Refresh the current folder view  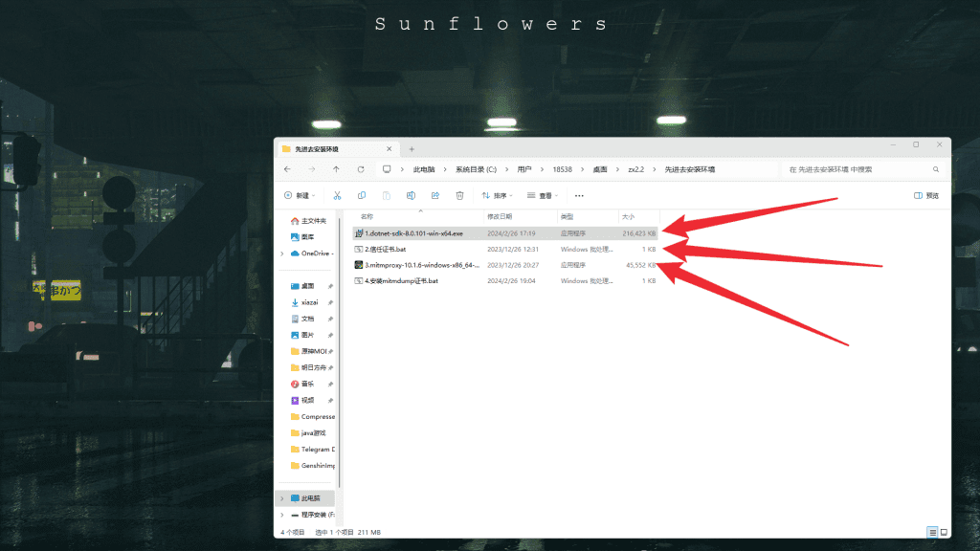click(x=360, y=169)
